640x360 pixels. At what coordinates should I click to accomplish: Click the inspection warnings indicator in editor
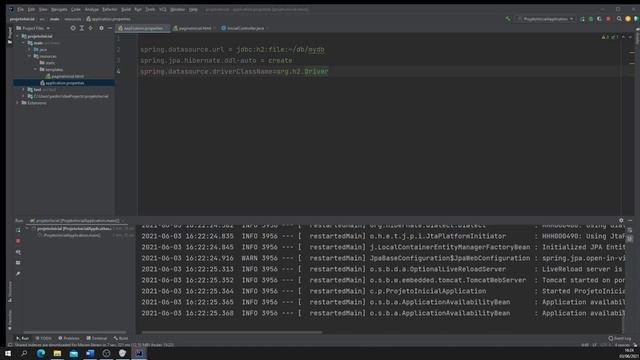610,37
